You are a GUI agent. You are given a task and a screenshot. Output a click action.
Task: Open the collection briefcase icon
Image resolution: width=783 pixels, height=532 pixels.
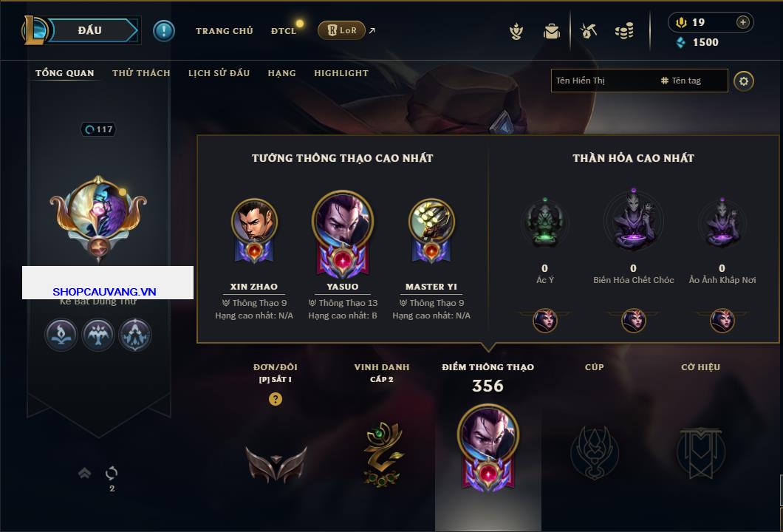pyautogui.click(x=552, y=32)
